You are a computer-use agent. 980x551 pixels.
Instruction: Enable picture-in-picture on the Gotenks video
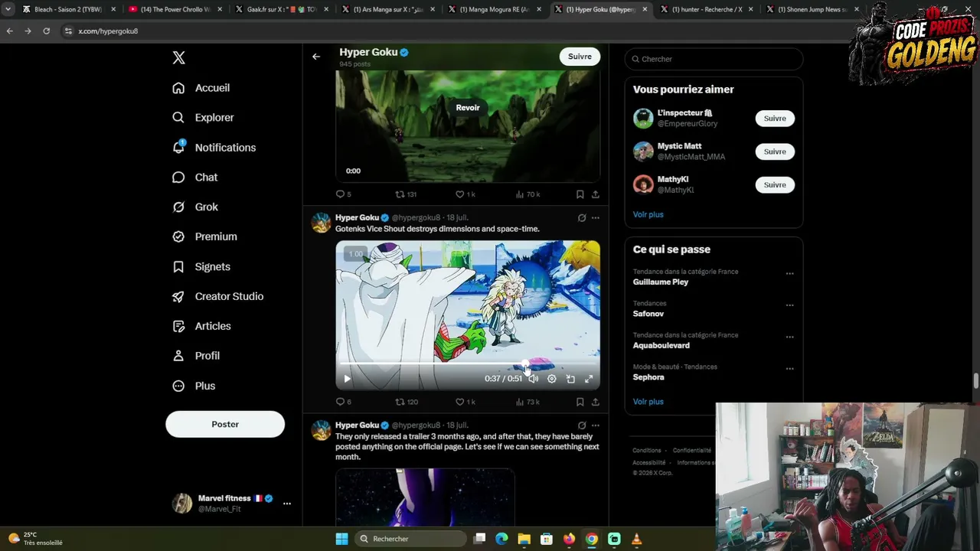coord(570,379)
